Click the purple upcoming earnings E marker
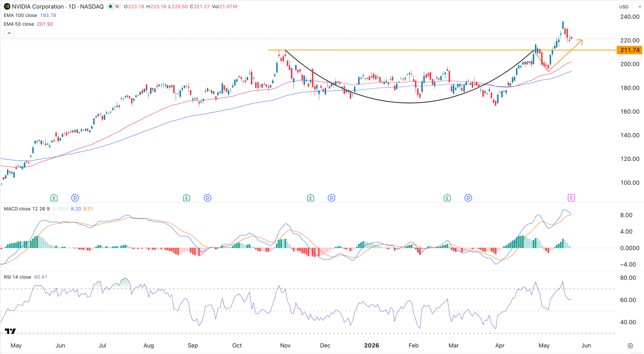Screen dimensions: 644x354 pyautogui.click(x=571, y=198)
